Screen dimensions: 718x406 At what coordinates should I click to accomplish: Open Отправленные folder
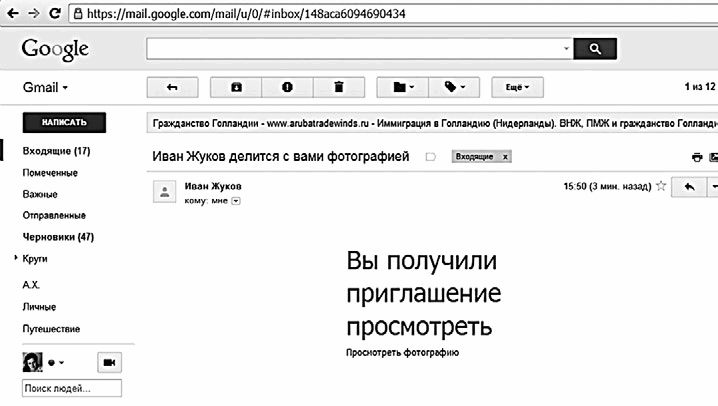54,216
